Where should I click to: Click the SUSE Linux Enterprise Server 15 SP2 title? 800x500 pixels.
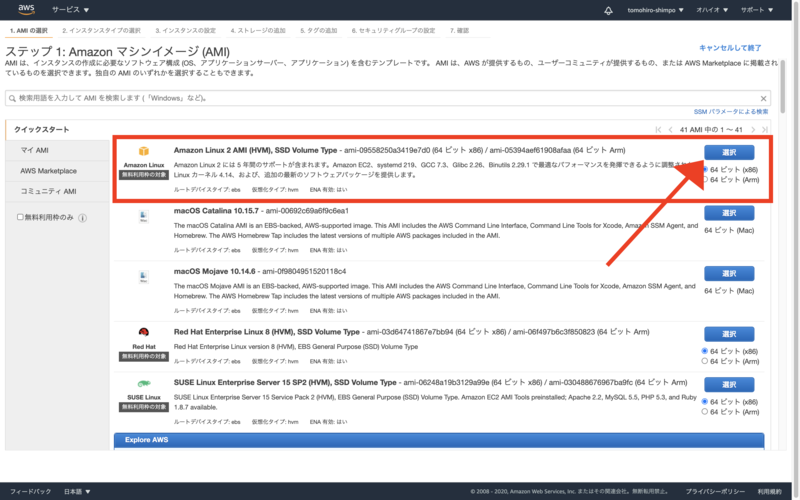tap(285, 383)
